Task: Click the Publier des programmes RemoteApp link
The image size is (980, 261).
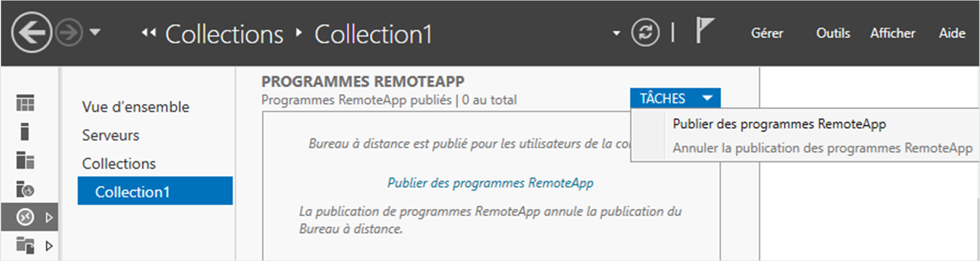Action: point(490,183)
